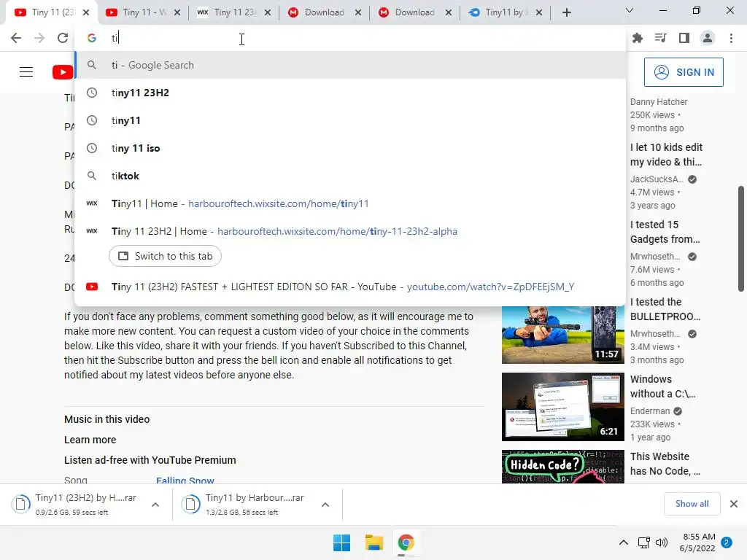Expand options for Tiny11 (23H2) download
This screenshot has width=747, height=560.
point(155,505)
